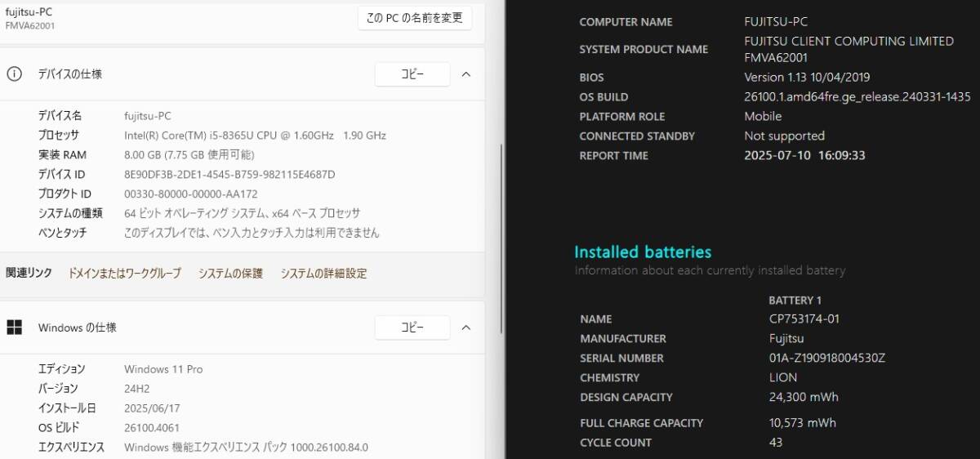Click the fujitsu-PC header title

pyautogui.click(x=29, y=11)
